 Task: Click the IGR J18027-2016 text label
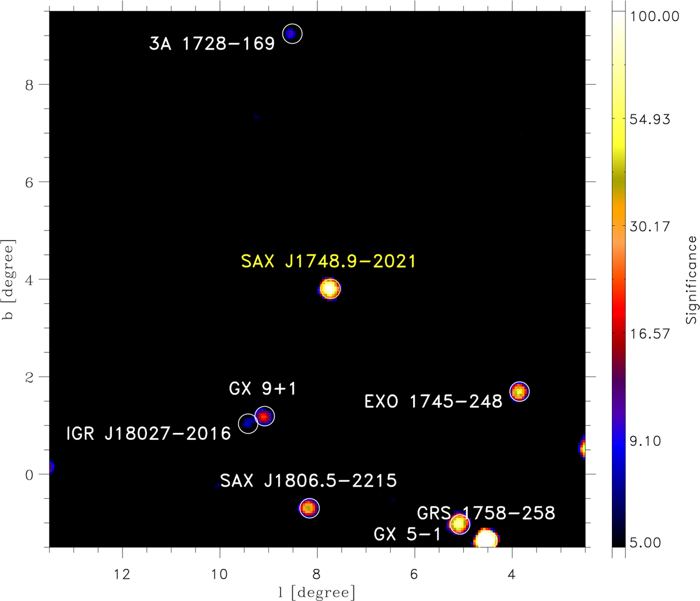tap(149, 435)
